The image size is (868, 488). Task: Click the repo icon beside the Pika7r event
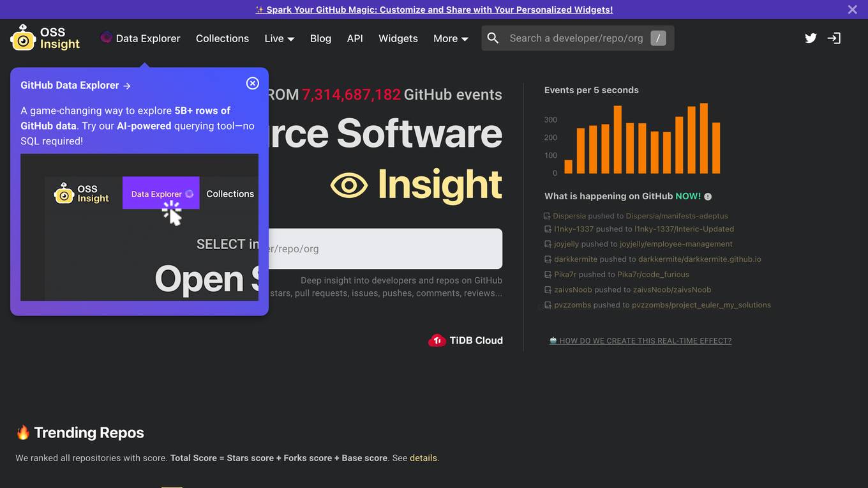point(548,275)
